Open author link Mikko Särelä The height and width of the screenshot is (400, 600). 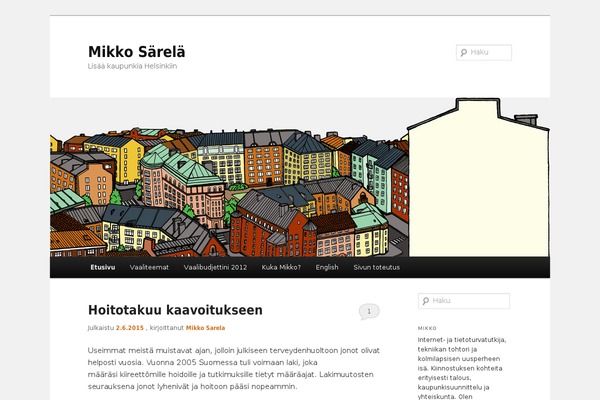point(205,328)
